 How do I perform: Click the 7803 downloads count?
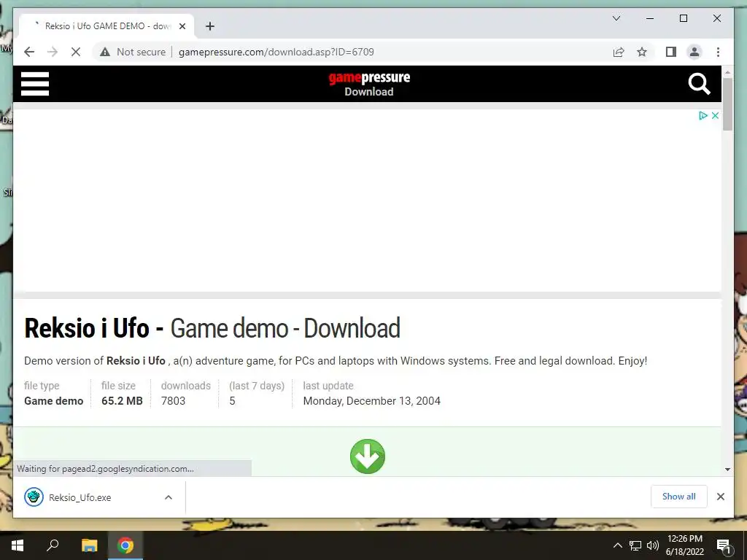pyautogui.click(x=173, y=401)
